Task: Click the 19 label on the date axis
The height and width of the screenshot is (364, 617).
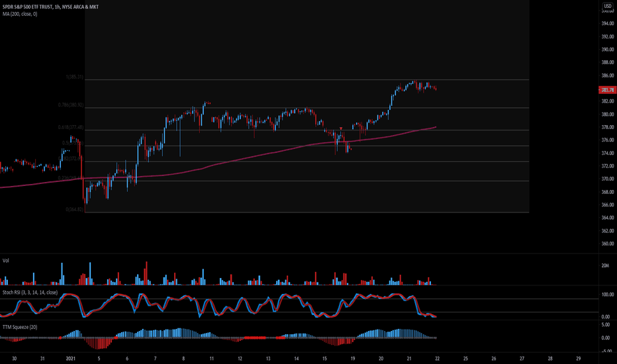Action: click(353, 359)
